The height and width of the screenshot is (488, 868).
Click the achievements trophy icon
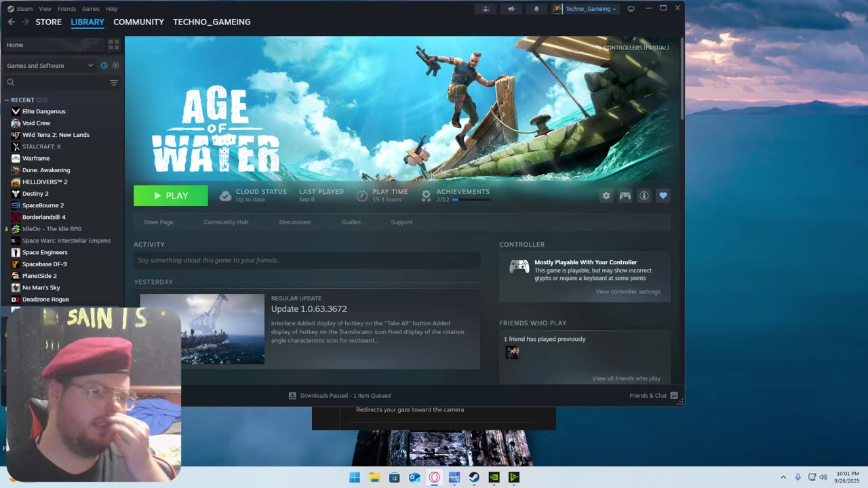pyautogui.click(x=426, y=196)
